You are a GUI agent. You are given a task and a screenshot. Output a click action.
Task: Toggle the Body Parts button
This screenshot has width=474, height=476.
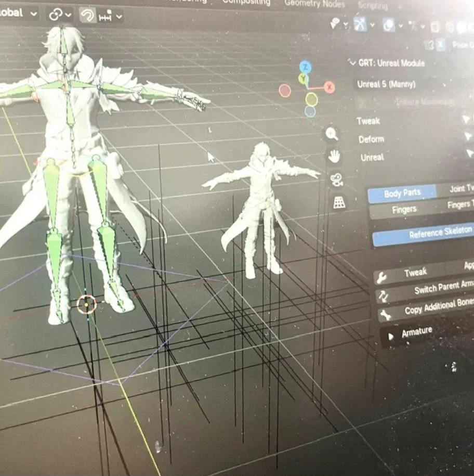[x=402, y=194]
